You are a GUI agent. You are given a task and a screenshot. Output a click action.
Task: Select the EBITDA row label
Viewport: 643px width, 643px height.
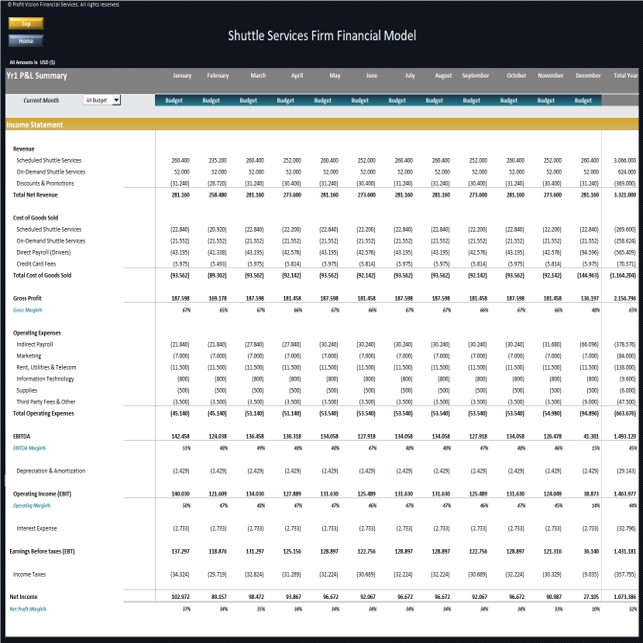22,436
